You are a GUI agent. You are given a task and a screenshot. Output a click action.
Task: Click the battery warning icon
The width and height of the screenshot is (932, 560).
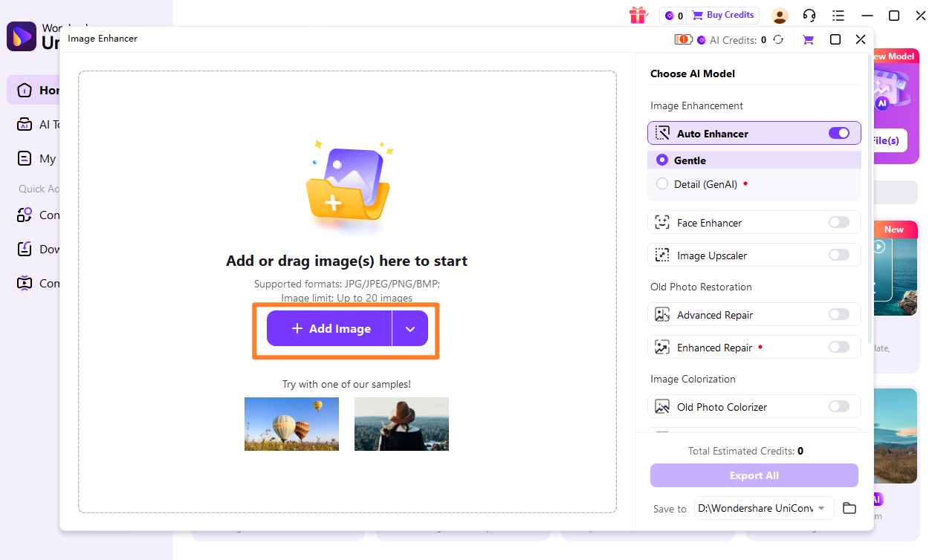tap(683, 39)
